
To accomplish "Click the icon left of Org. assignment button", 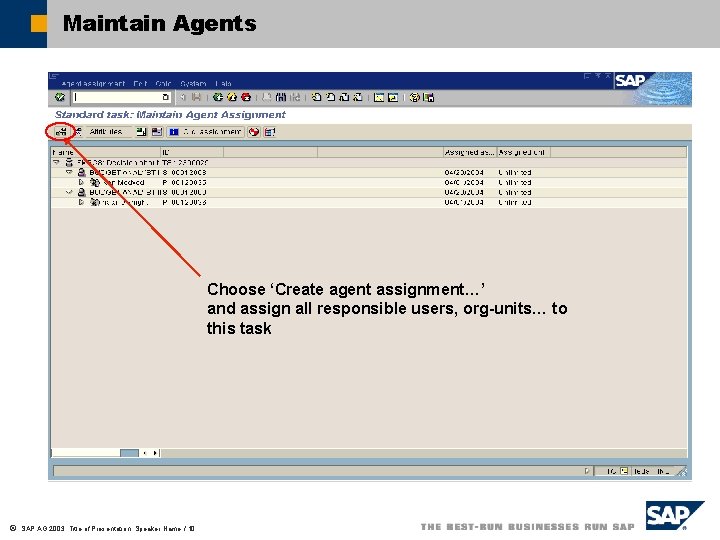I will pyautogui.click(x=157, y=132).
